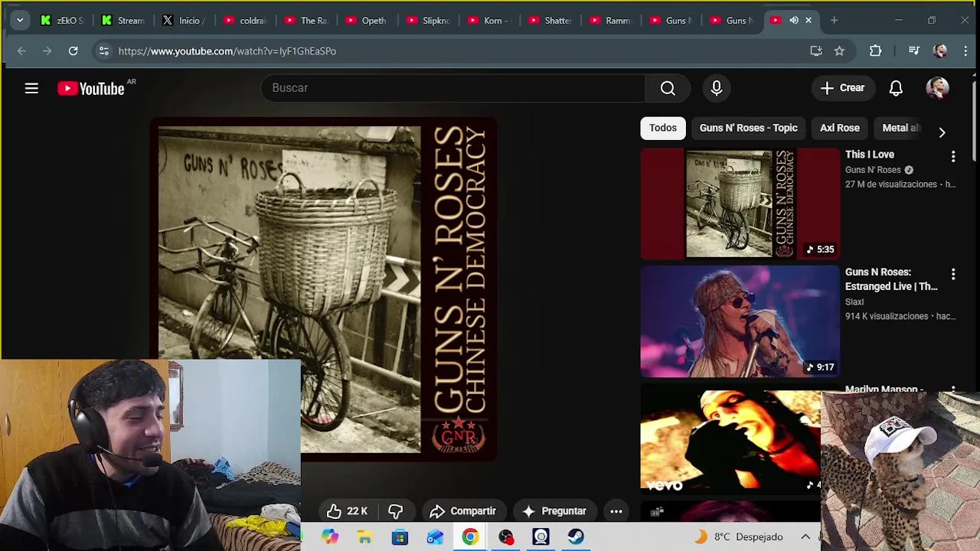Open Chrome three-dot menu
Image resolution: width=980 pixels, height=551 pixels.
966,51
